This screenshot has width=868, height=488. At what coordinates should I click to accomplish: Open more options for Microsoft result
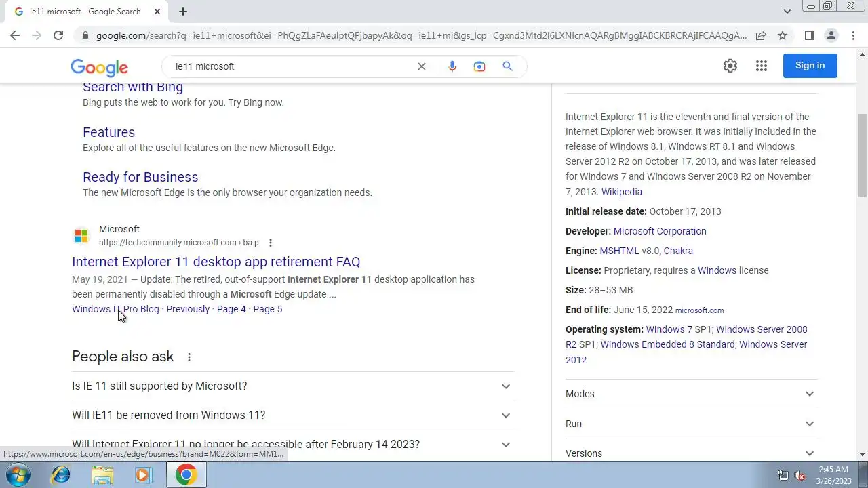tap(270, 243)
